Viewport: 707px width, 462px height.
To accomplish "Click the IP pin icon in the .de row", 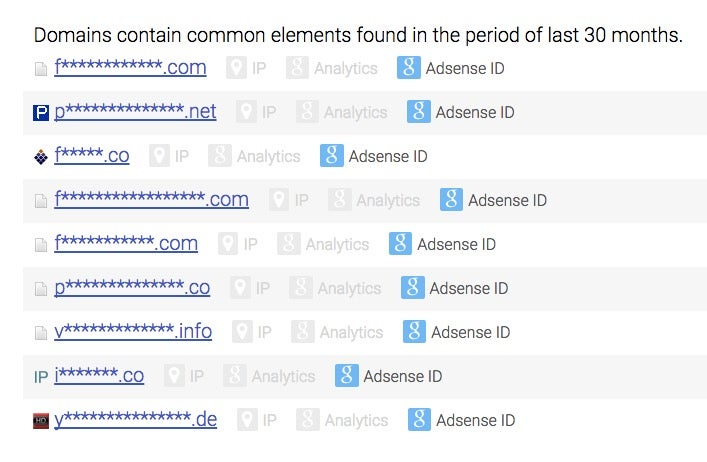I will (247, 420).
